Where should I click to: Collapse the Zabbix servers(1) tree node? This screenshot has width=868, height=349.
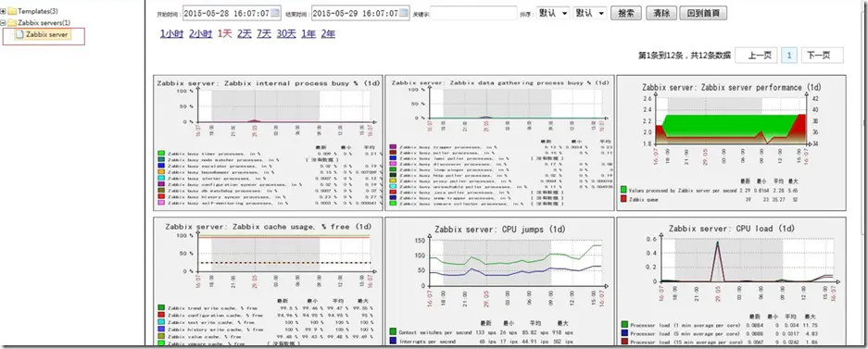pos(4,22)
